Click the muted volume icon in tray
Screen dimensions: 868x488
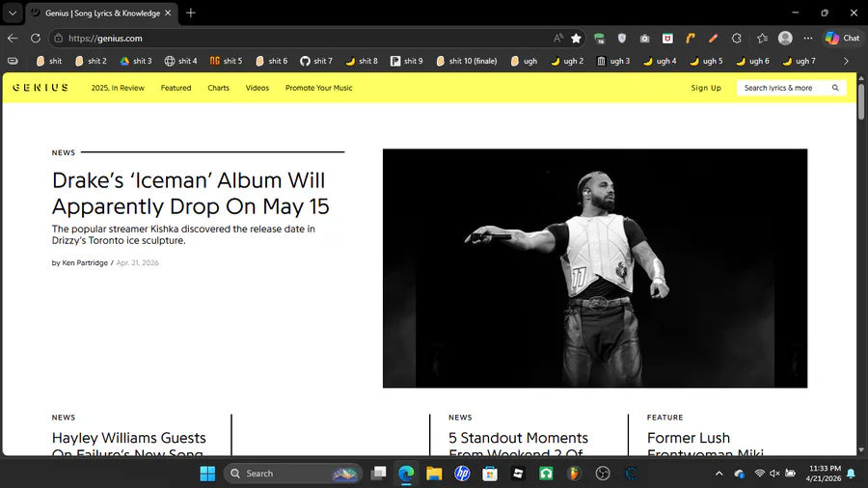pos(774,474)
